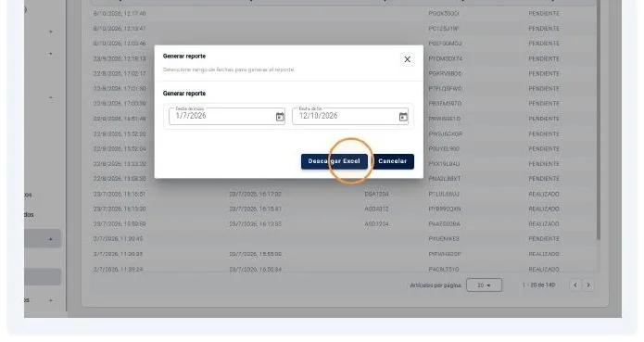
Task: Select the DSA1234 cell in the table
Action: [x=376, y=194]
